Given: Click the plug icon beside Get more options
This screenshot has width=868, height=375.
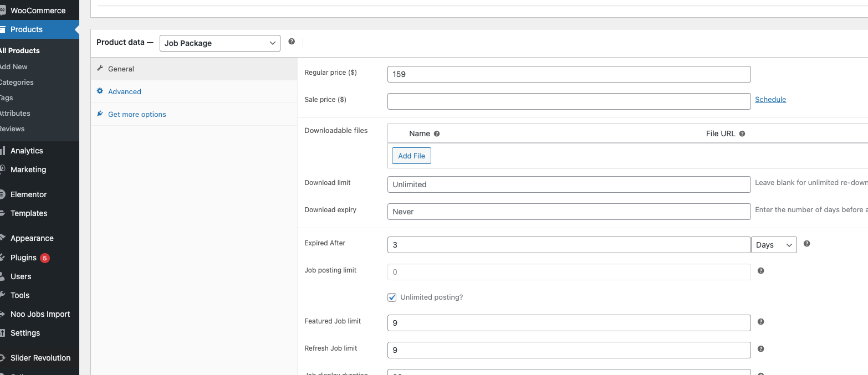Looking at the screenshot, I should tap(100, 114).
